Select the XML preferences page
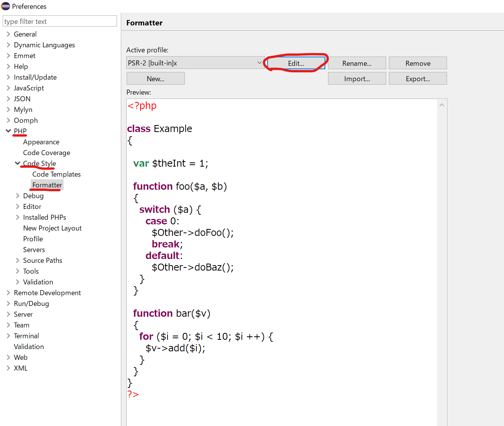The height and width of the screenshot is (426, 504). click(21, 368)
